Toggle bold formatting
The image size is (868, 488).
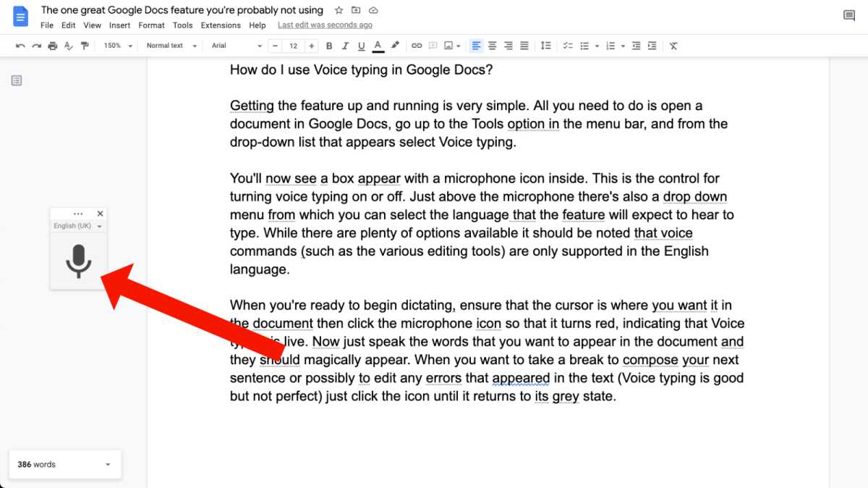(329, 46)
